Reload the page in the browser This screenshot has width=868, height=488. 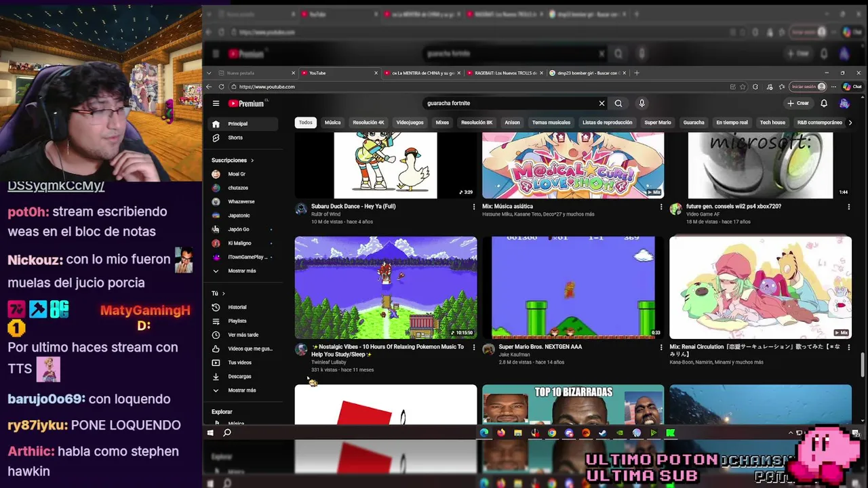click(x=221, y=87)
